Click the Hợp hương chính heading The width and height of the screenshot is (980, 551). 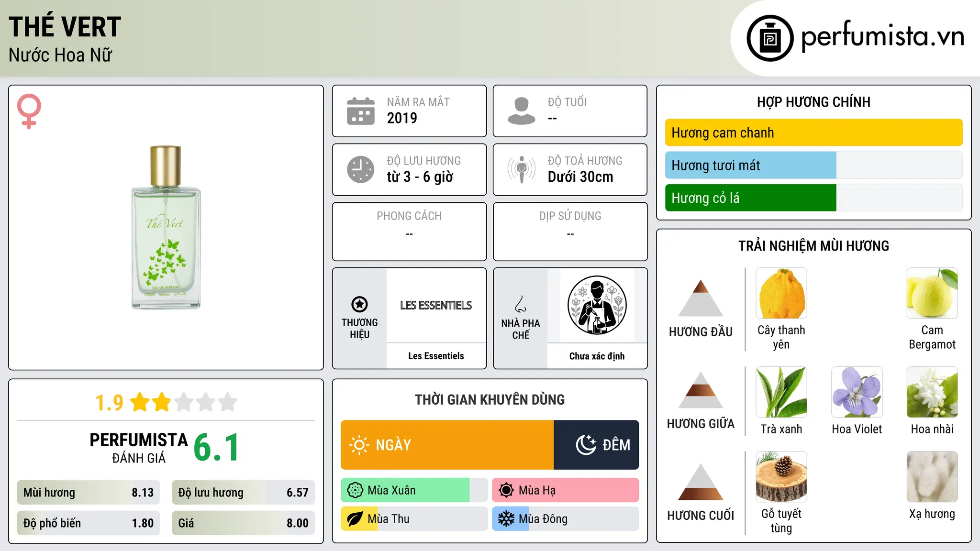click(x=813, y=102)
